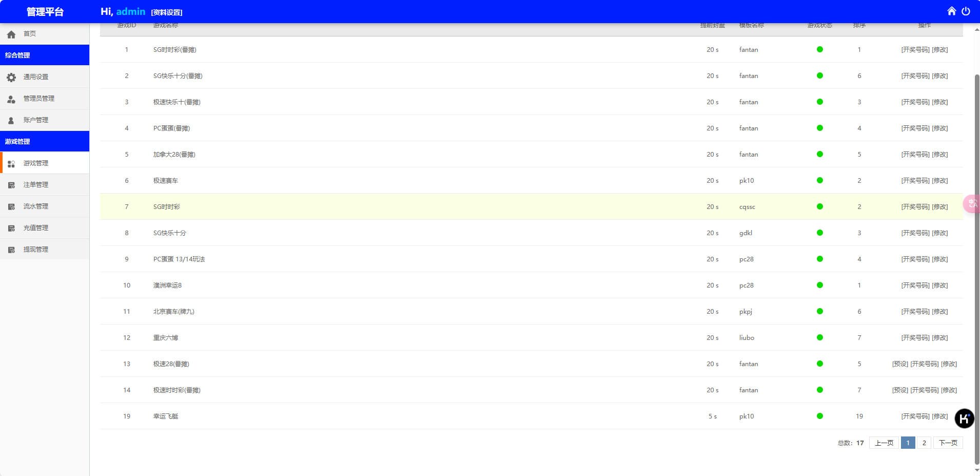Click the person icon beside 账户管理

coord(11,120)
